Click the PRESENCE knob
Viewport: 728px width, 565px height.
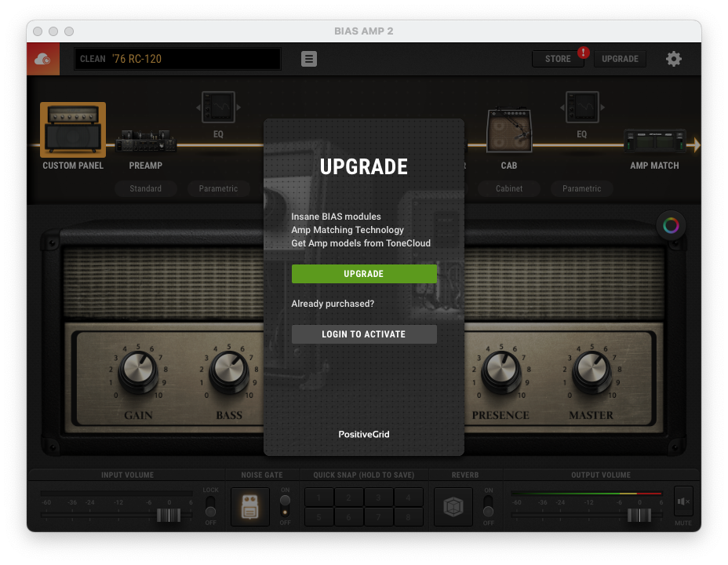[x=501, y=370]
